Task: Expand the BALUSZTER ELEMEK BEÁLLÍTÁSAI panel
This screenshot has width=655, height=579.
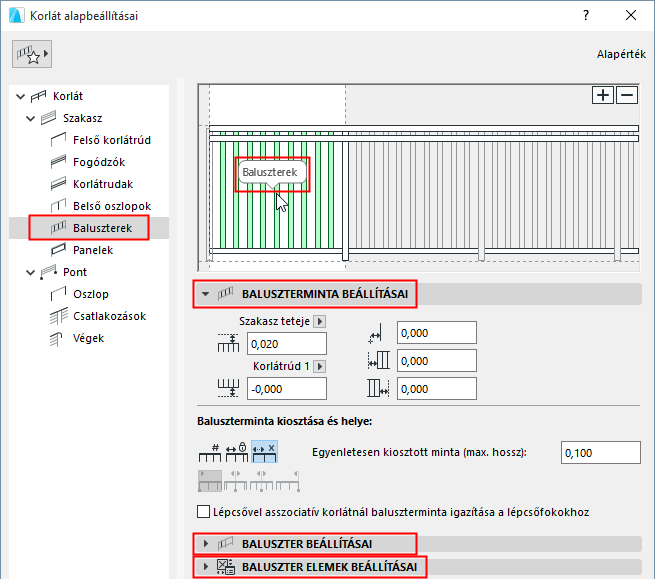Action: tap(205, 567)
